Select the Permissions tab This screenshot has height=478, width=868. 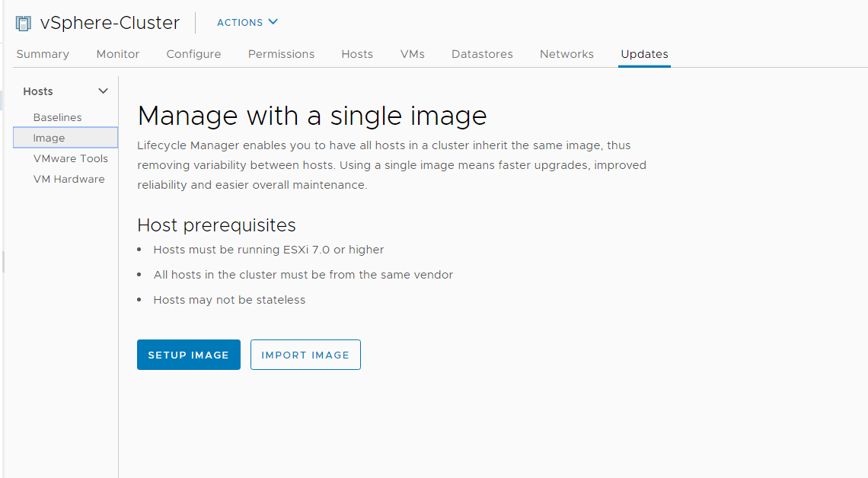coord(281,54)
